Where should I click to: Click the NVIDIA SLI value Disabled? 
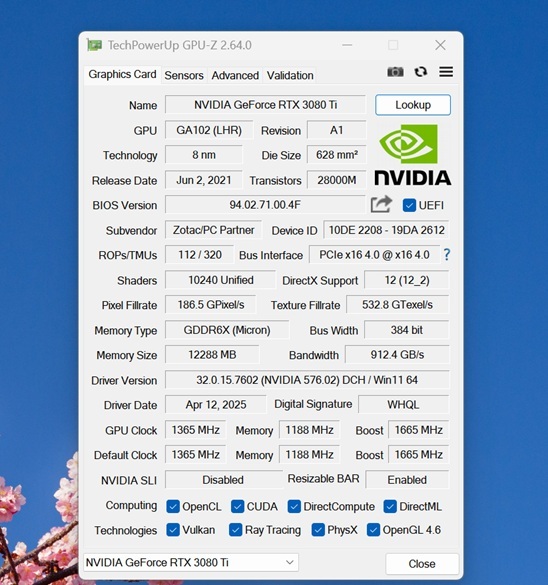pos(223,480)
